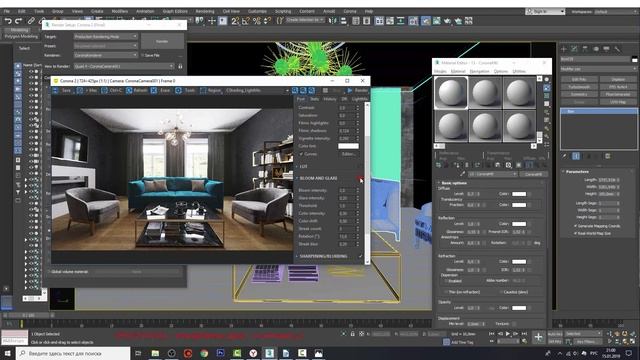Click Reflection Color swatch
Screen dimensions: 640x360
tap(519, 224)
